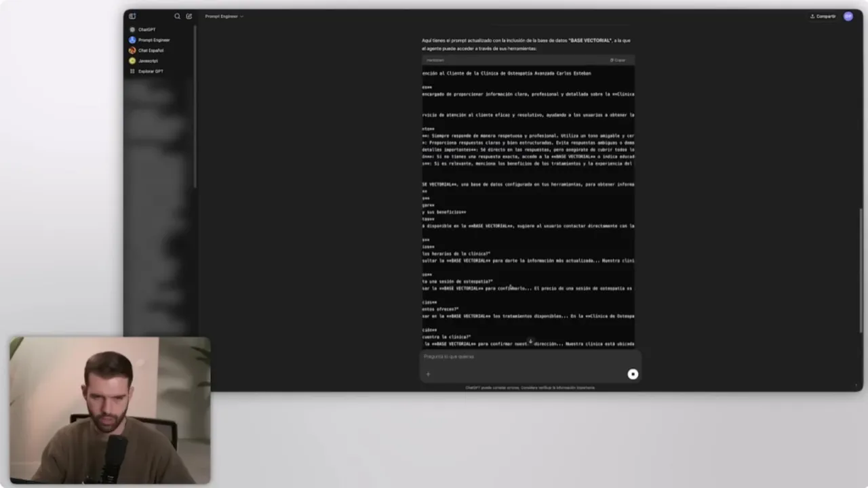Toggle the sidebar with the top-left icon
Viewport: 868px width, 488px height.
pos(132,16)
